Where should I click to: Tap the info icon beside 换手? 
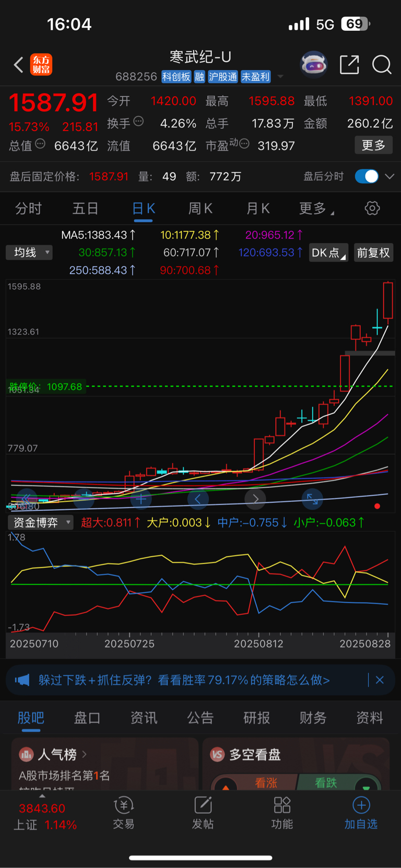(138, 121)
